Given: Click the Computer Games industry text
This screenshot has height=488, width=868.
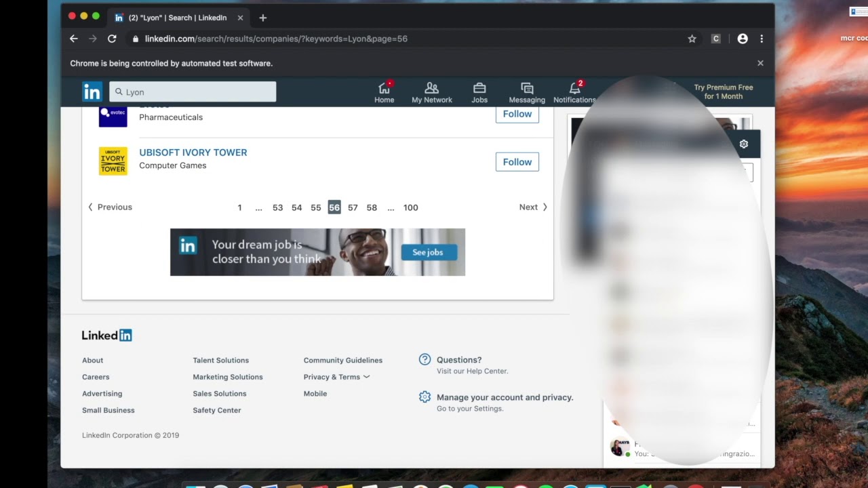Looking at the screenshot, I should [x=173, y=165].
